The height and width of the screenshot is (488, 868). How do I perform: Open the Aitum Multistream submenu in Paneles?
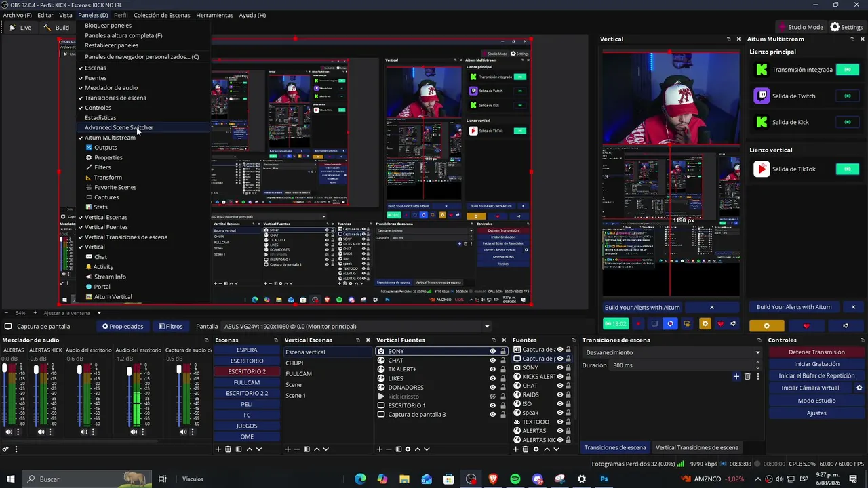tap(110, 138)
